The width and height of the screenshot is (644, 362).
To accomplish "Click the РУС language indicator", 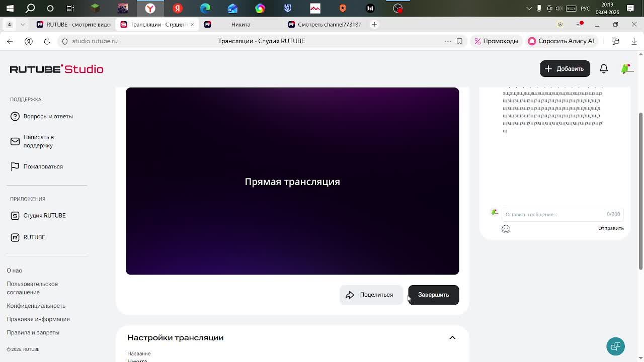I will [x=585, y=9].
